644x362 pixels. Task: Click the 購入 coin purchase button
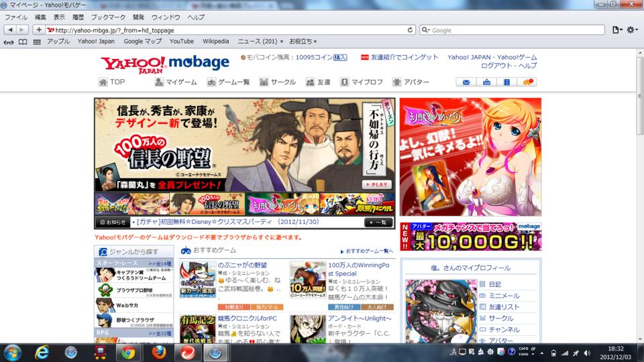click(x=340, y=58)
